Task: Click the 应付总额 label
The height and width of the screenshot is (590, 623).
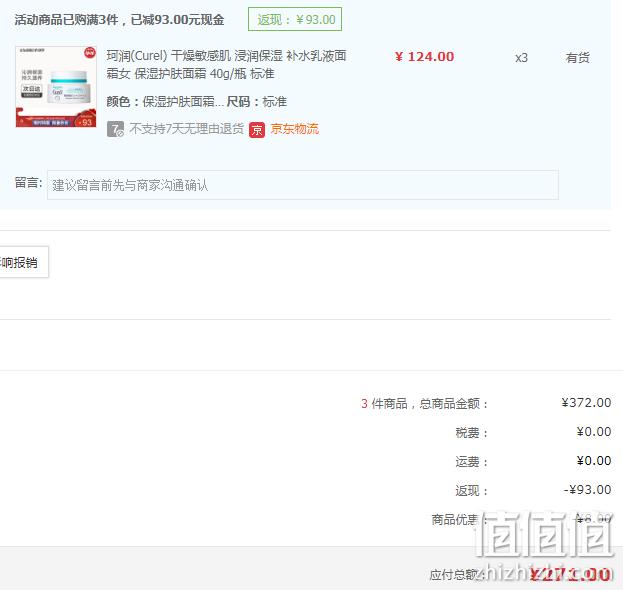Action: click(x=456, y=575)
